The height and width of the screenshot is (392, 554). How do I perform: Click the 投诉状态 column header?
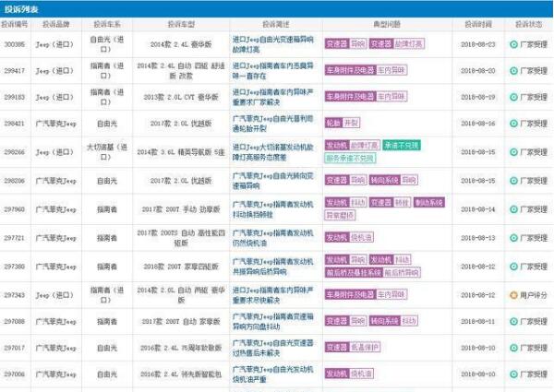(x=528, y=24)
